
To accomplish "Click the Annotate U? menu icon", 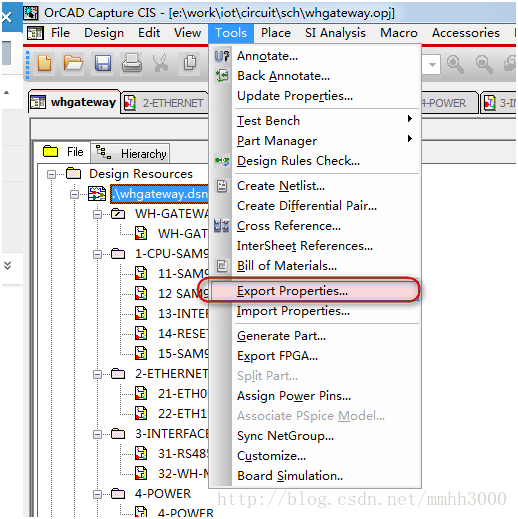I will click(222, 56).
